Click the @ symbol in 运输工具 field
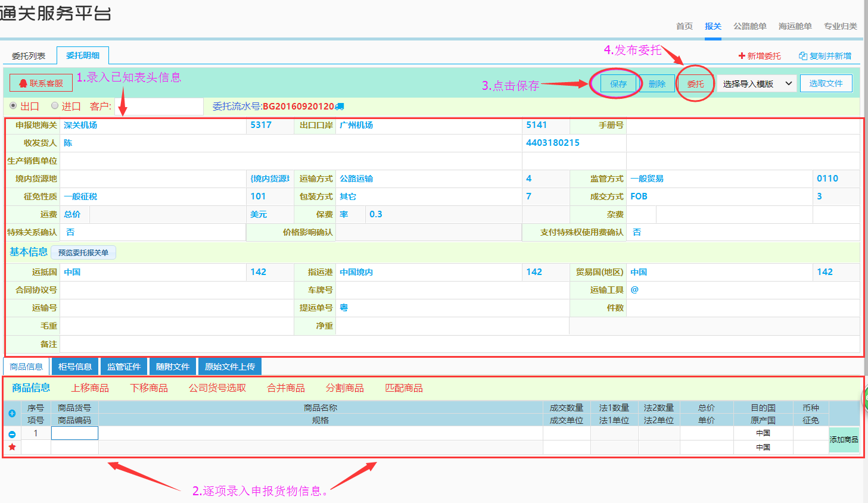 click(634, 290)
